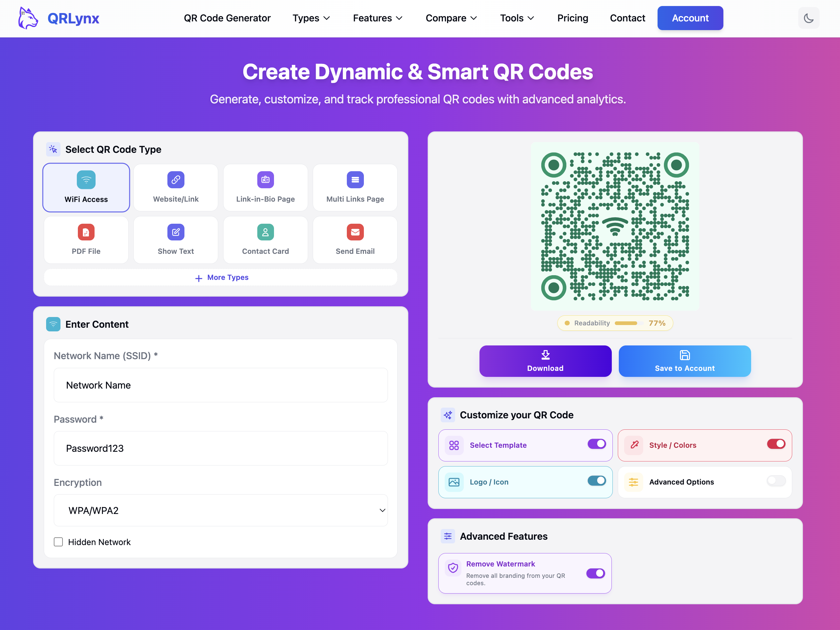This screenshot has width=840, height=630.
Task: Open the Encryption WPA/WPA2 dropdown
Action: 220,510
